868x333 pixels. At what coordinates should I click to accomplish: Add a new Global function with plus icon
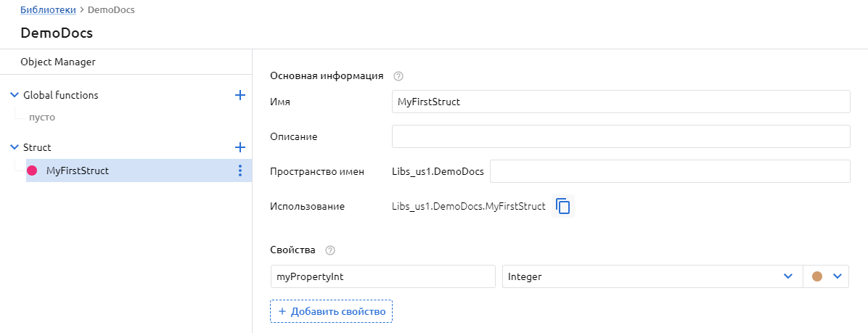tap(240, 95)
